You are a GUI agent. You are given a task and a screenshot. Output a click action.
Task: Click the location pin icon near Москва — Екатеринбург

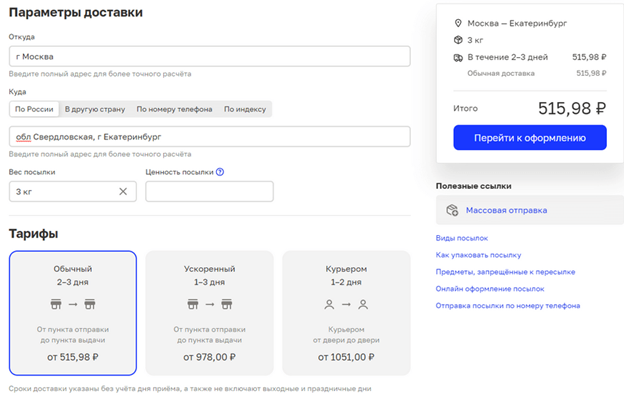[x=458, y=23]
